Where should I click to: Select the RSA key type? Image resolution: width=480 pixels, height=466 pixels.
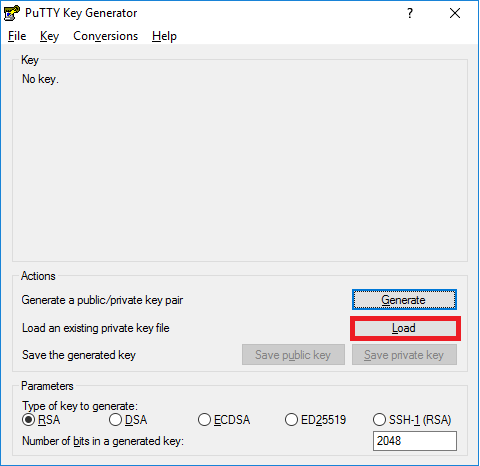[x=41, y=419]
